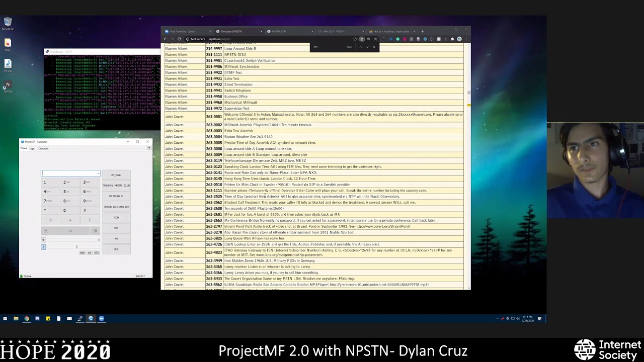Click number 251-9950 Business Office row

(x=314, y=97)
